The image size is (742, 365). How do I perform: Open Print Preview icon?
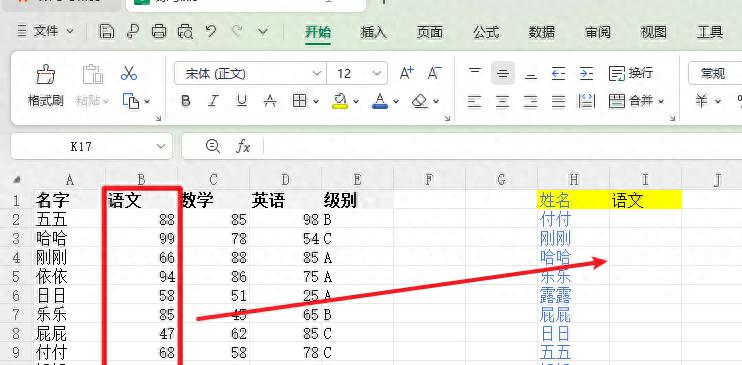(185, 32)
